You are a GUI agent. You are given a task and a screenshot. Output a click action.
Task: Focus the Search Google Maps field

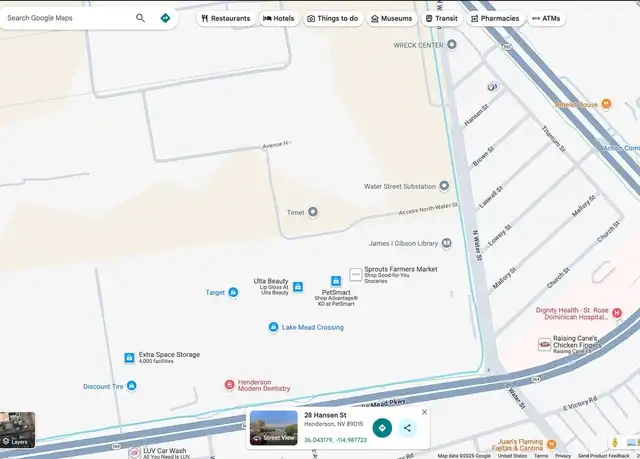point(67,18)
